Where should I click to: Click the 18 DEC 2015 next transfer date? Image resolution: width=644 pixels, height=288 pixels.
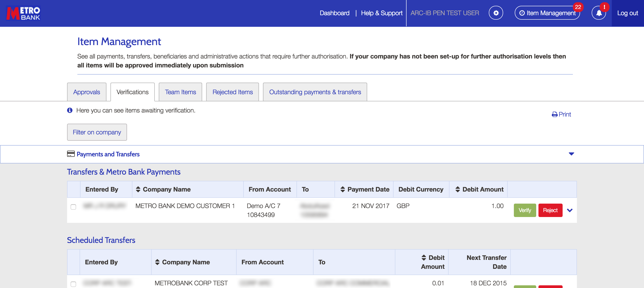click(488, 283)
